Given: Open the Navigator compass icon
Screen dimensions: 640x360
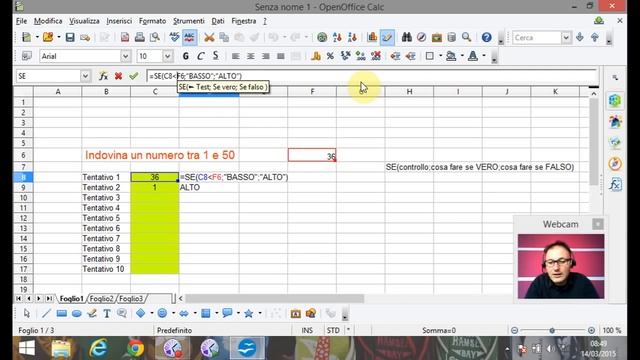Looking at the screenshot, I should coord(422,38).
